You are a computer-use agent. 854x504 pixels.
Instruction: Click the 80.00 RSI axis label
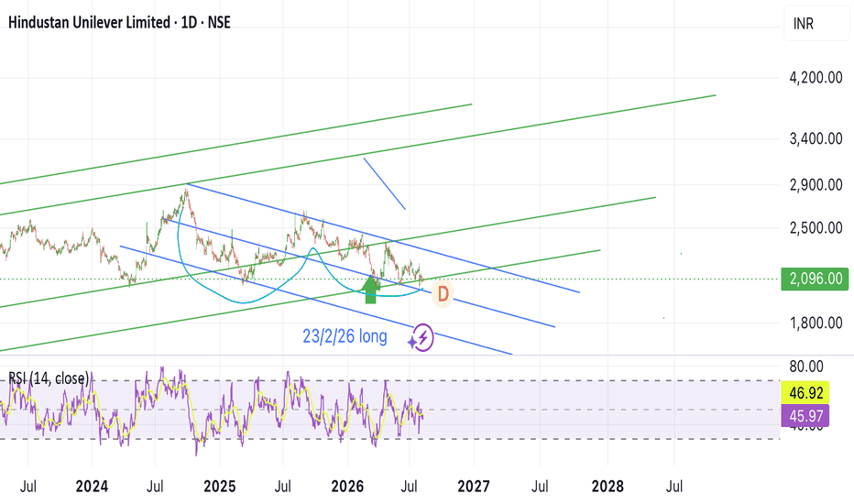[806, 367]
